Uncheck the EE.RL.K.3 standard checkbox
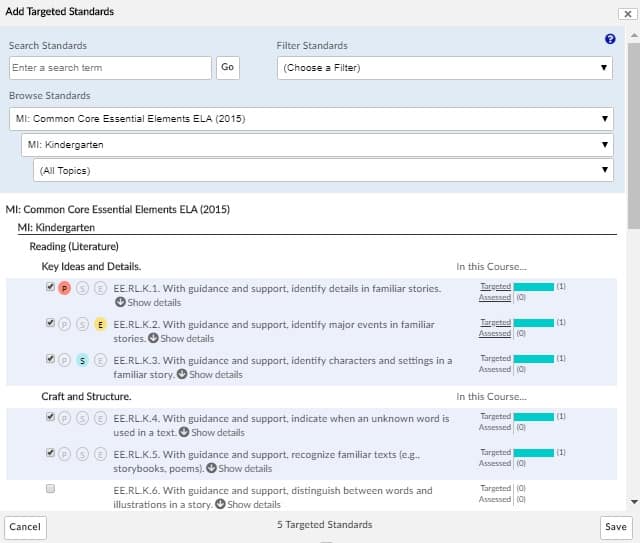 pos(50,358)
